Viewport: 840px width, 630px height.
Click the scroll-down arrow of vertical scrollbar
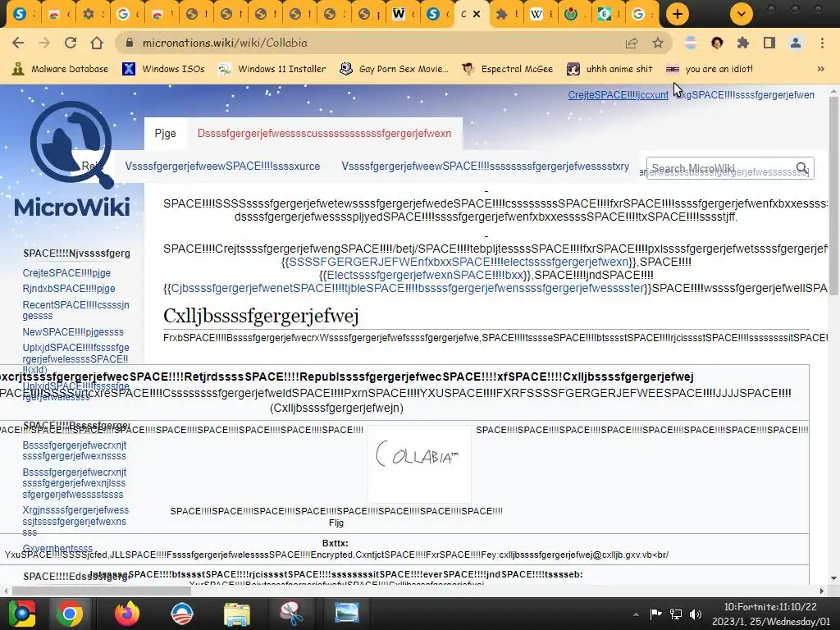point(833,578)
